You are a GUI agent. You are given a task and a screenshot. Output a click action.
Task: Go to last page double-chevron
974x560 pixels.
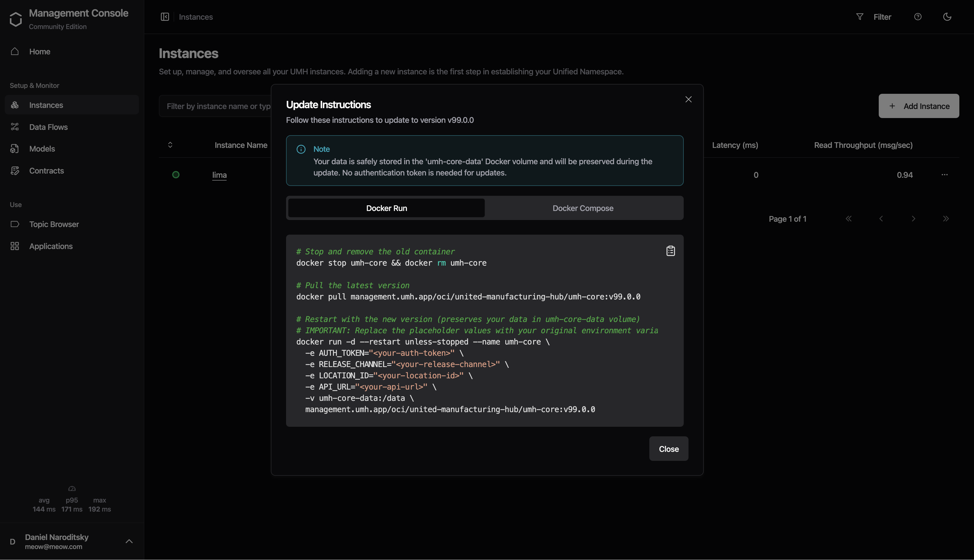tap(946, 219)
